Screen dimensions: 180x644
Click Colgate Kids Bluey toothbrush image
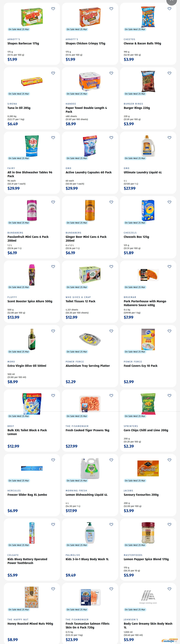click(x=32, y=533)
